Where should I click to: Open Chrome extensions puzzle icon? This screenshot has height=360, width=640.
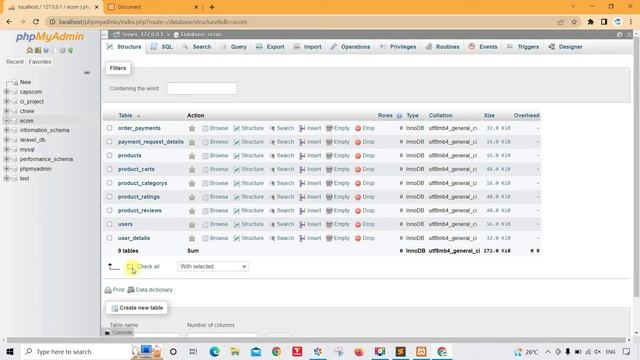(x=590, y=22)
